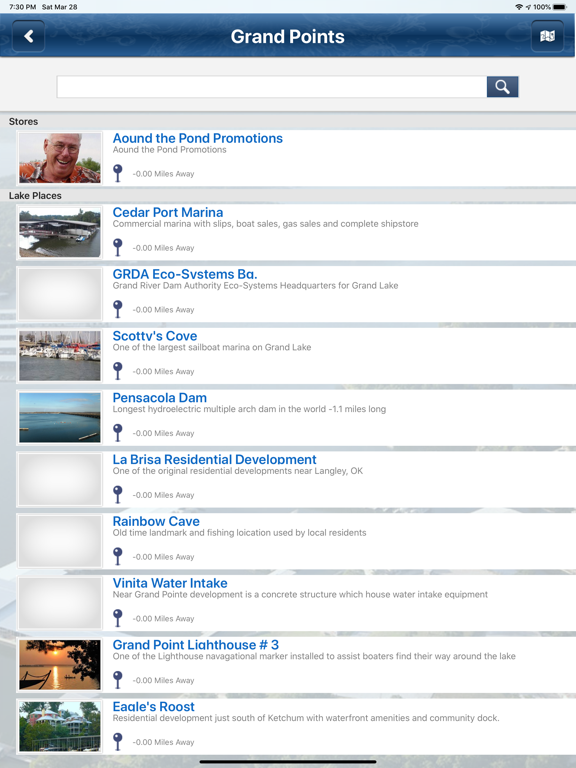Tap the location pin for Scotty's Cove
The width and height of the screenshot is (576, 768).
[118, 370]
